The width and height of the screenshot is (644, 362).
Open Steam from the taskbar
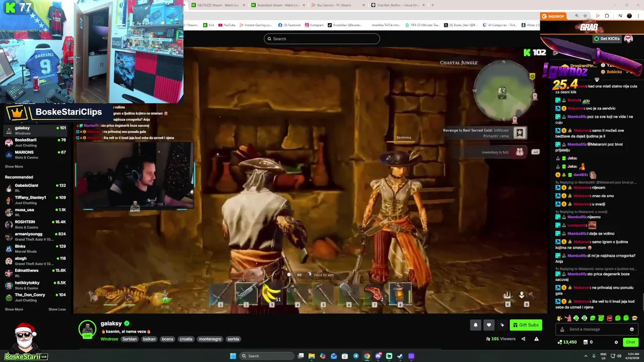click(x=400, y=356)
